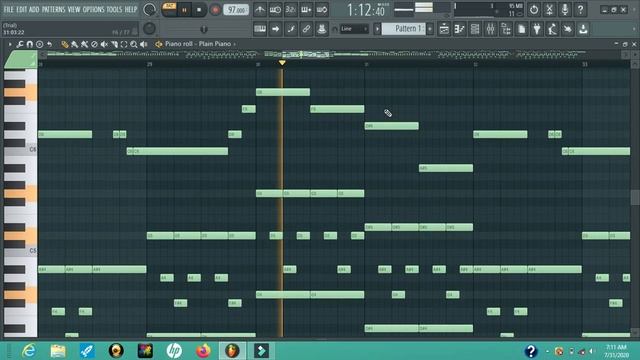Click the song position slider handle
The width and height of the screenshot is (640, 360).
[x=204, y=29]
